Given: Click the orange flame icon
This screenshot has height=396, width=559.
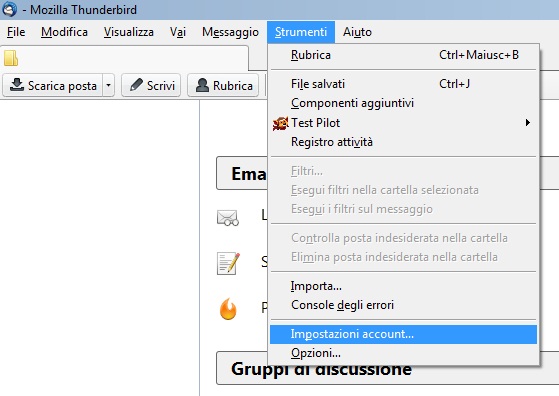Looking at the screenshot, I should (x=228, y=309).
